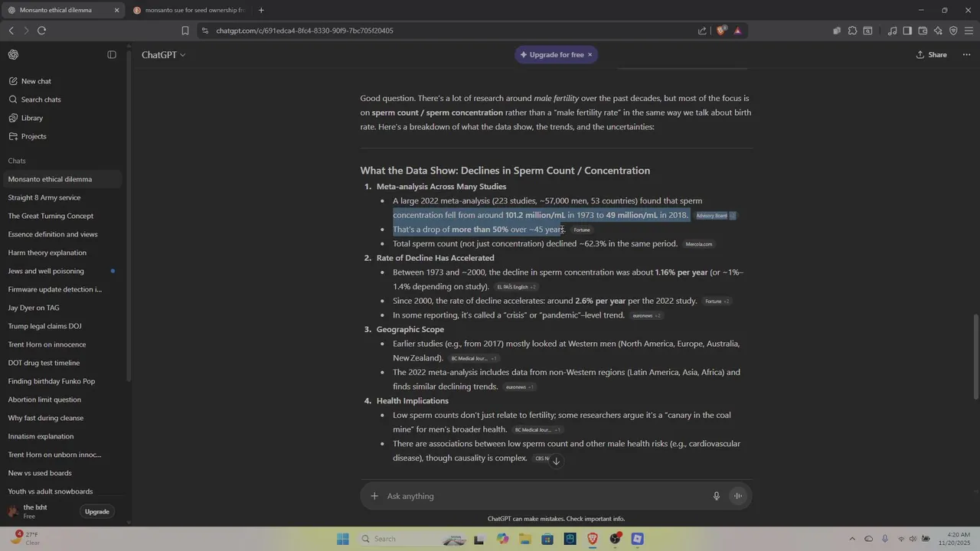Share this conversation
Image resolution: width=980 pixels, height=551 pixels.
[931, 55]
